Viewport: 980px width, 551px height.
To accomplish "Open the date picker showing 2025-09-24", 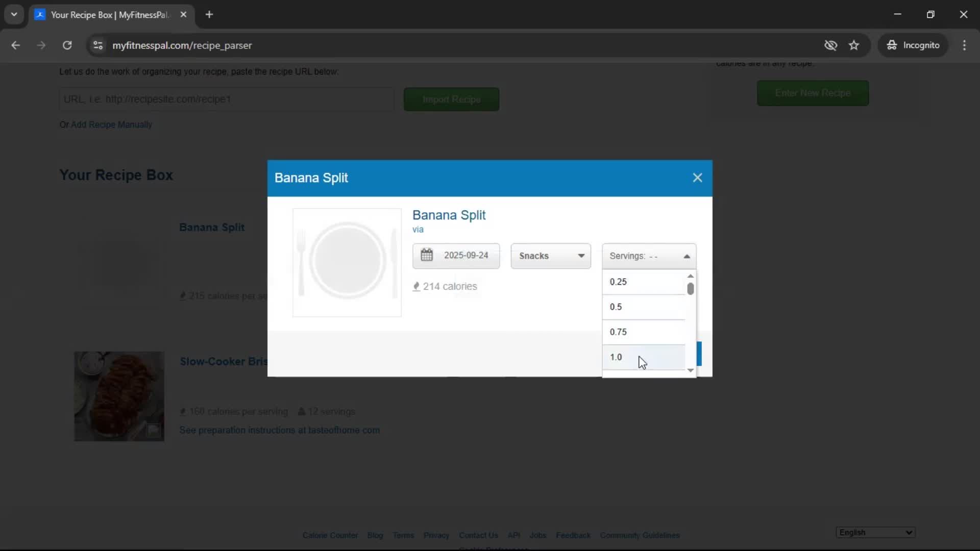I will (456, 256).
